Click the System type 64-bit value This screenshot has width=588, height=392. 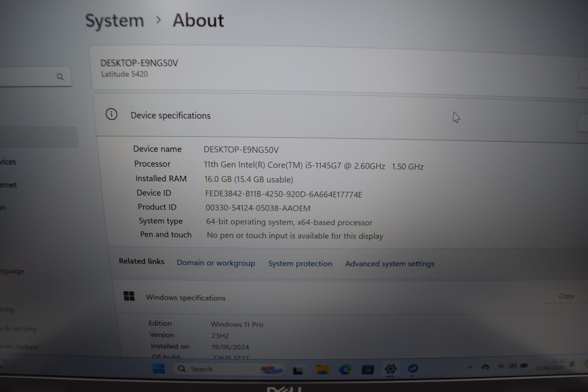click(x=289, y=222)
